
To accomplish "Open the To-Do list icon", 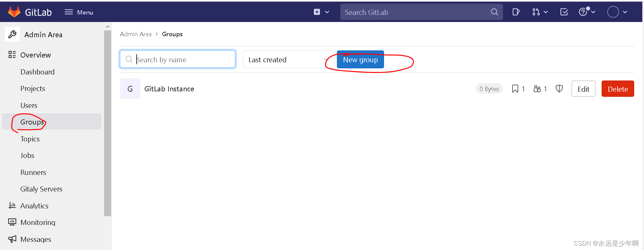I will tap(564, 12).
